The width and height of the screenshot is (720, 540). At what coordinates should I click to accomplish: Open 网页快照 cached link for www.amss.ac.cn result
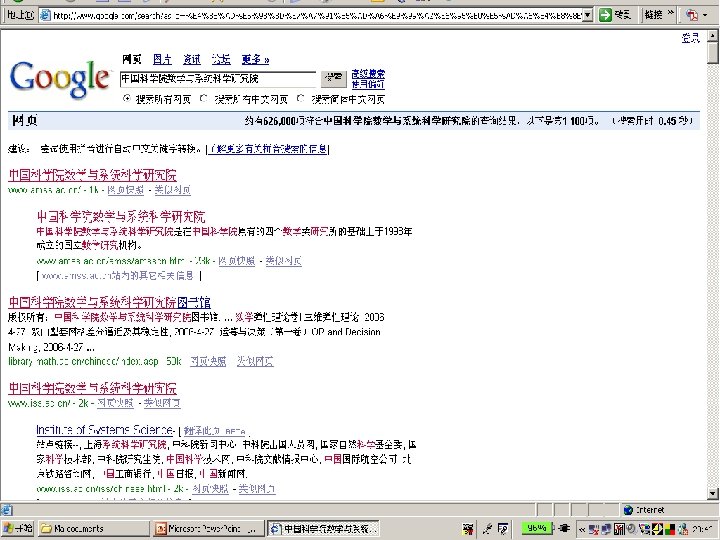[x=125, y=190]
